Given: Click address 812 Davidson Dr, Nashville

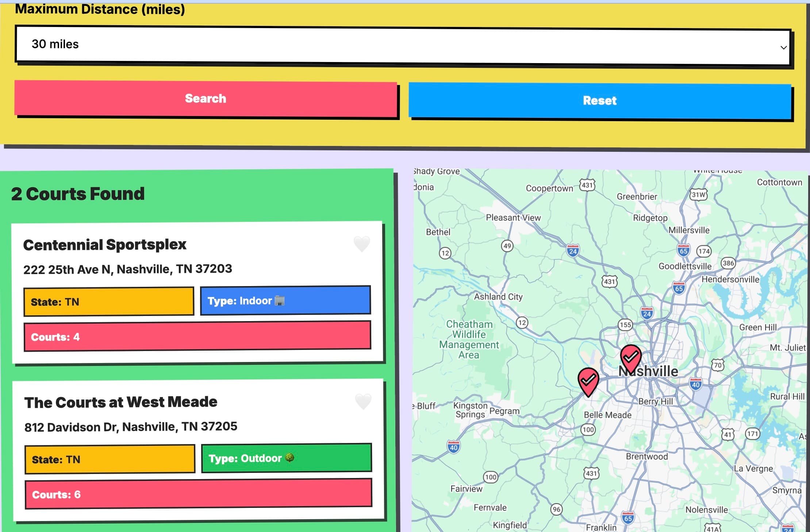Looking at the screenshot, I should pos(131,427).
